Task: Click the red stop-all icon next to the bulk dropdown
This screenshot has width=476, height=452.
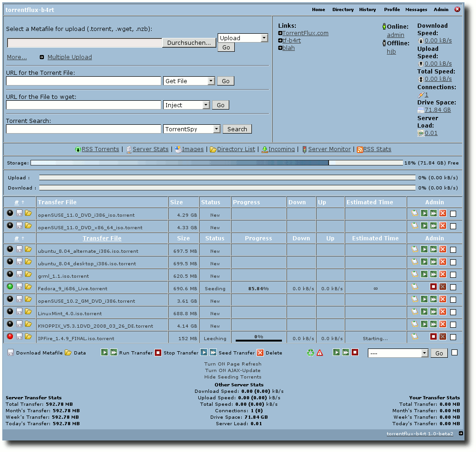Action: 355,353
